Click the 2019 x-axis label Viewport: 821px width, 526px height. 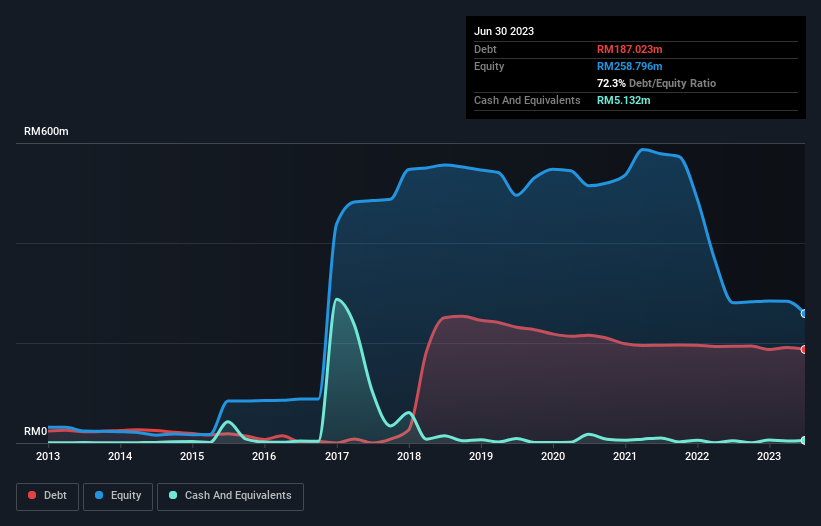pos(481,456)
